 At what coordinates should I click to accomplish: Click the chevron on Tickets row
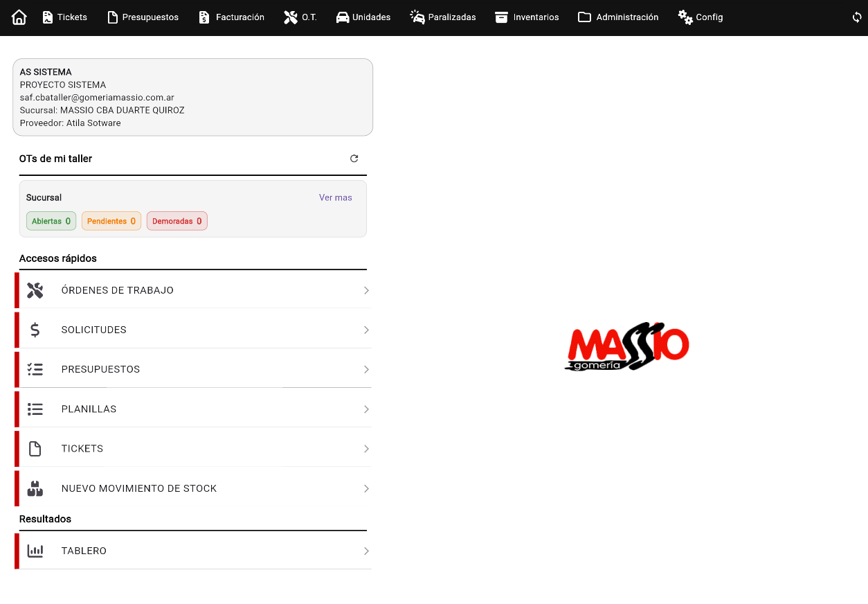click(366, 449)
